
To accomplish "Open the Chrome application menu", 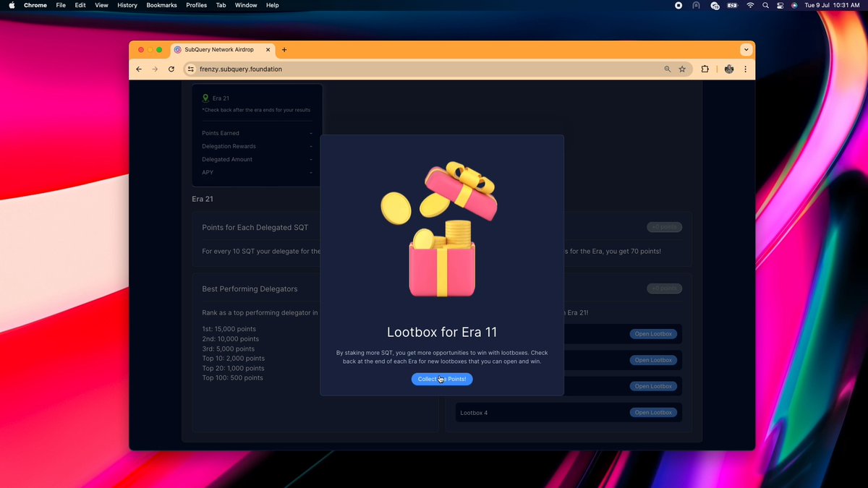I will [x=35, y=5].
